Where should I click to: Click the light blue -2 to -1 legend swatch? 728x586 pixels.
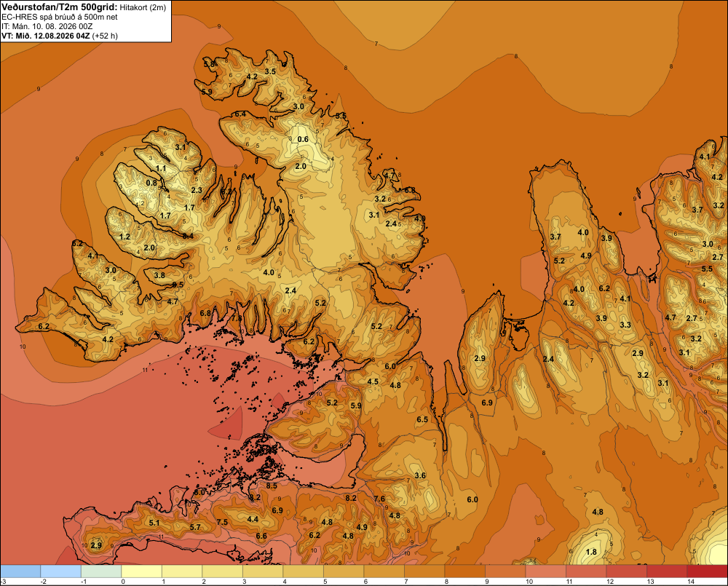[61, 571]
